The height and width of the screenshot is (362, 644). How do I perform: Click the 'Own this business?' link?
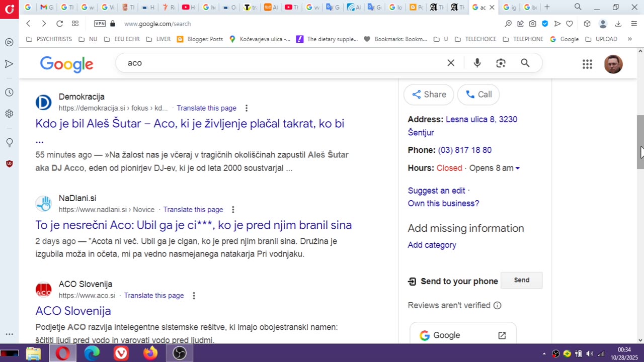coord(443,203)
